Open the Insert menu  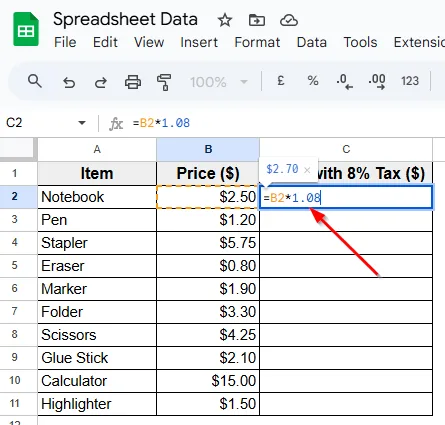click(x=199, y=42)
